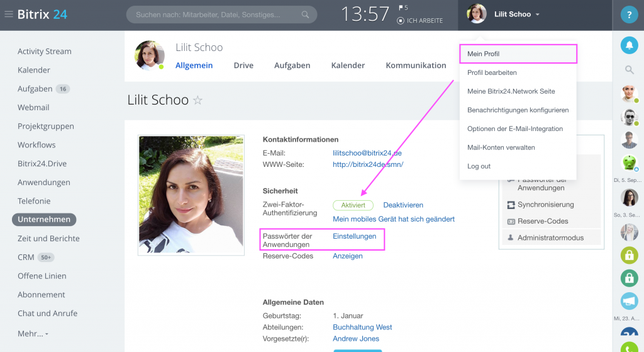Switch to the Drive tab
Screen dimensions: 644x352
(243, 65)
